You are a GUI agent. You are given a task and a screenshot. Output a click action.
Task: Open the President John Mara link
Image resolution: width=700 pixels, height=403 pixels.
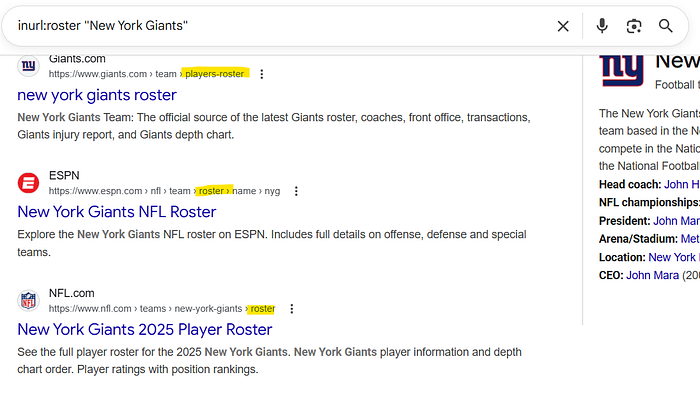click(x=676, y=221)
